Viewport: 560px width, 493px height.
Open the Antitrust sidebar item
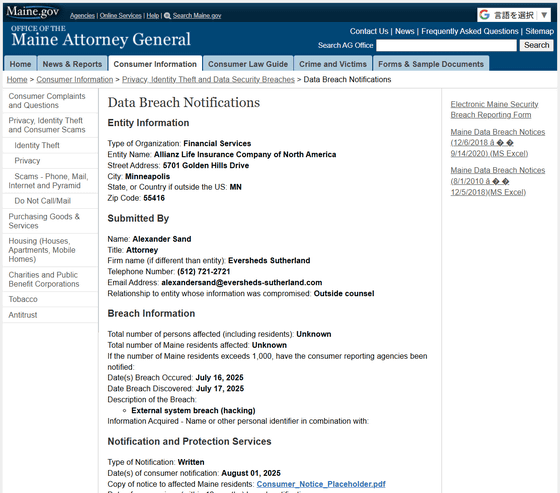(x=50, y=315)
